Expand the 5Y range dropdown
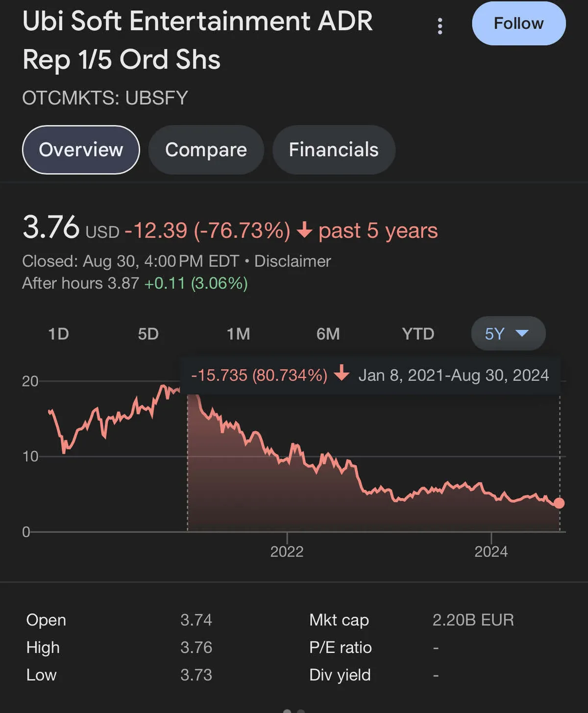The width and height of the screenshot is (588, 713). coord(495,334)
